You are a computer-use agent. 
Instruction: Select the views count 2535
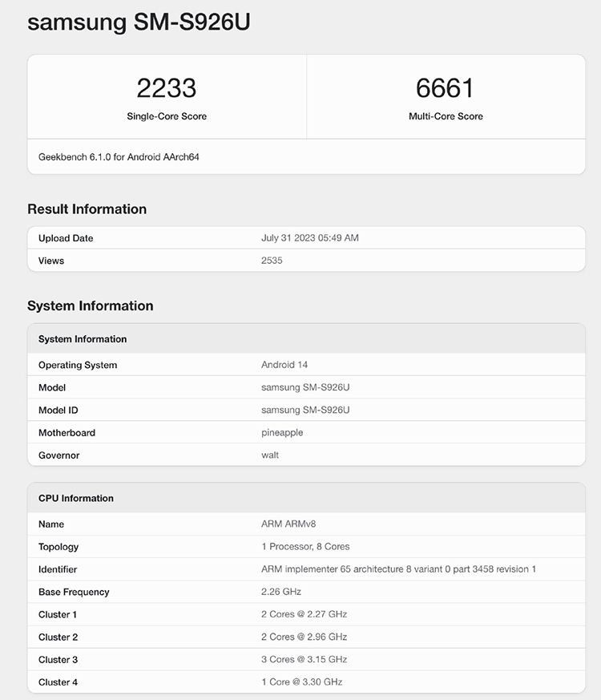click(272, 261)
